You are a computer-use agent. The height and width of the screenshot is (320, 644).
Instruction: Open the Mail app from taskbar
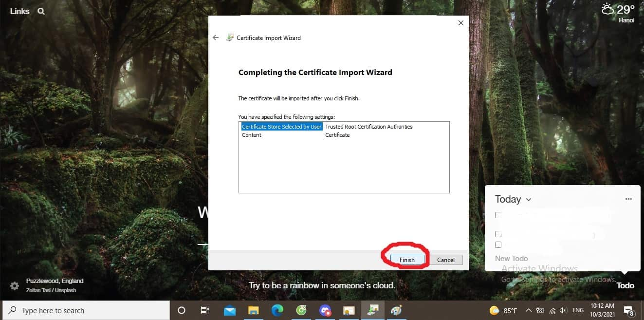(230, 310)
